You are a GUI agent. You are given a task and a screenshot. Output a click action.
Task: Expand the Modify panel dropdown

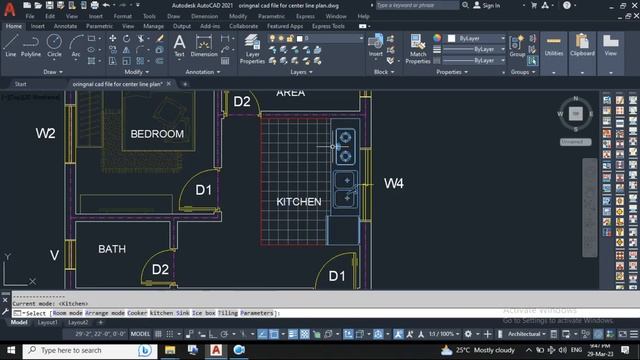click(x=137, y=72)
